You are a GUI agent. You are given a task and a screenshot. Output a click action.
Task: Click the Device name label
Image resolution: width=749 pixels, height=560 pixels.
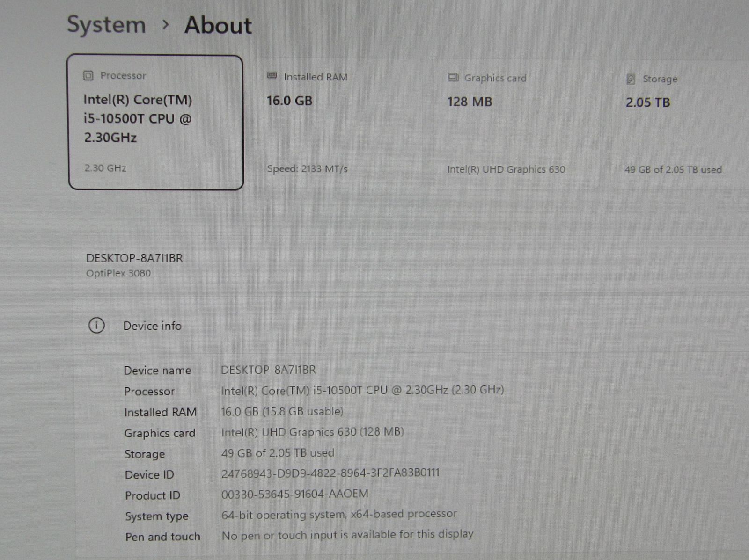click(157, 371)
